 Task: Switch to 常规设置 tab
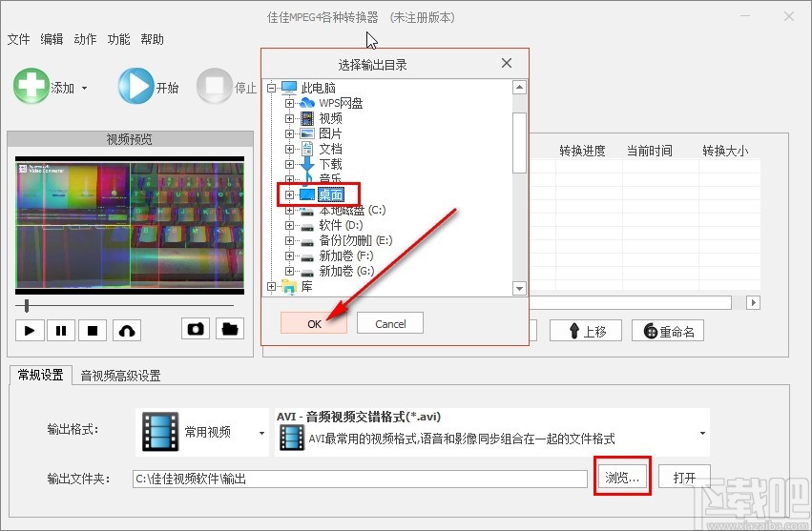[40, 375]
